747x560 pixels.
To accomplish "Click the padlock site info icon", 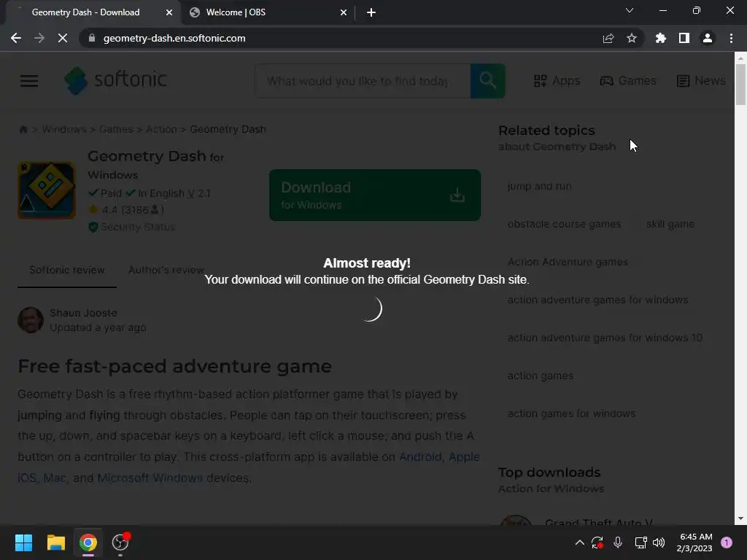I will point(92,38).
